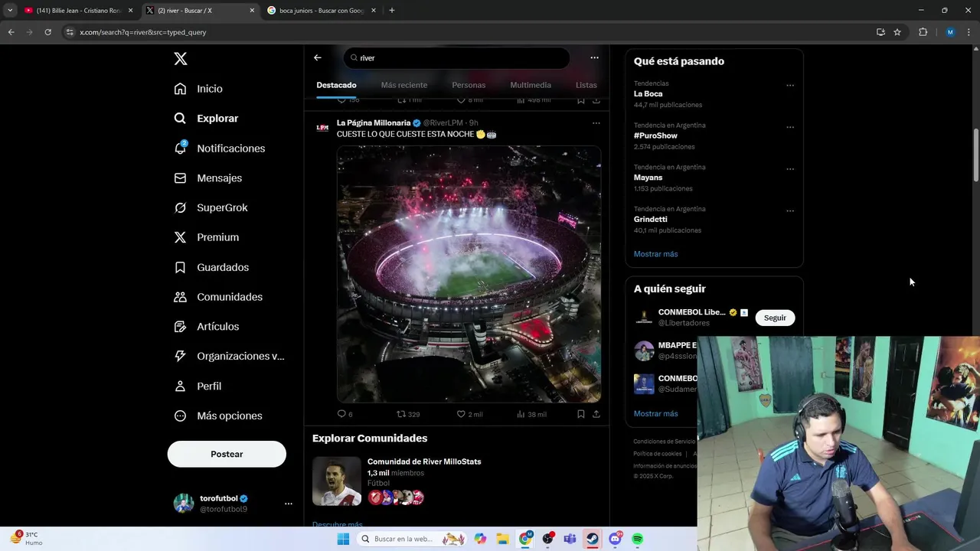Reply to the stadium post
Screen dimensions: 980x551
pos(345,414)
